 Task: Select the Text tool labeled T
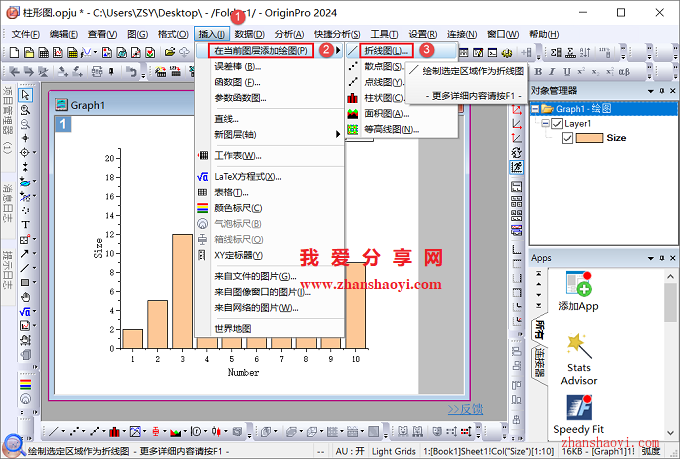pyautogui.click(x=26, y=225)
